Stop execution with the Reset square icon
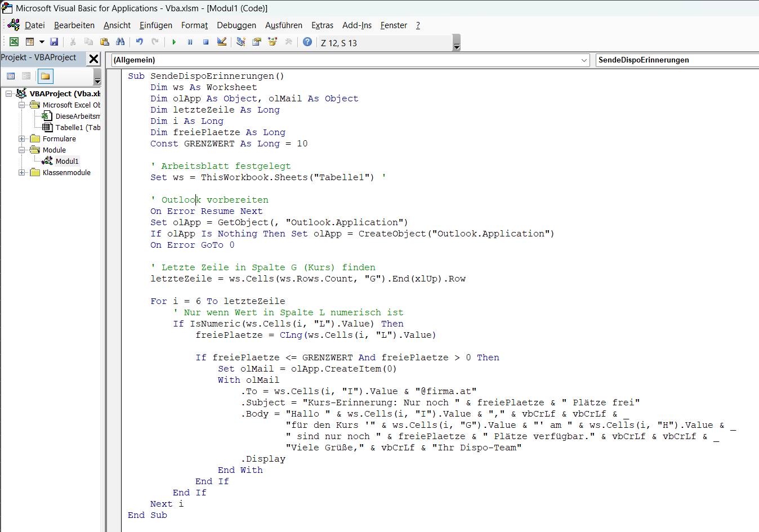 coord(206,42)
